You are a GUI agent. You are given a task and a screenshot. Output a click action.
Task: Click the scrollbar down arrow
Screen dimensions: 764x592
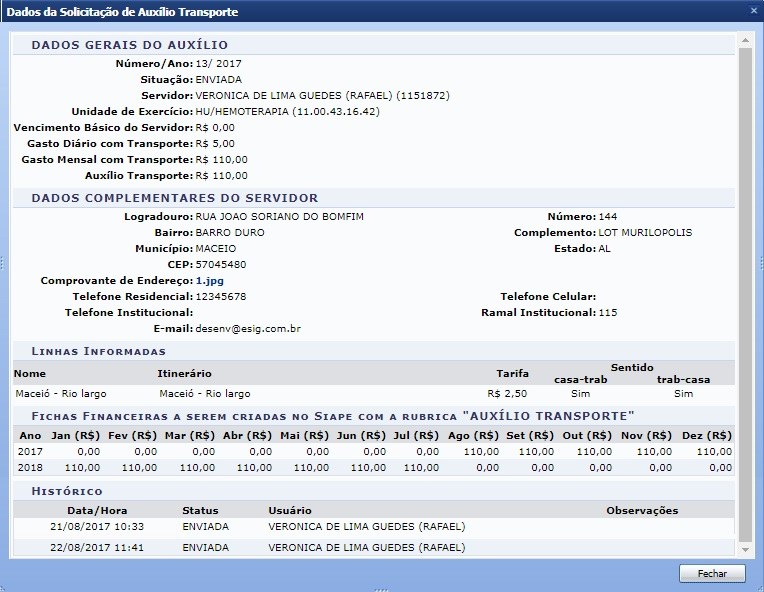click(x=744, y=549)
